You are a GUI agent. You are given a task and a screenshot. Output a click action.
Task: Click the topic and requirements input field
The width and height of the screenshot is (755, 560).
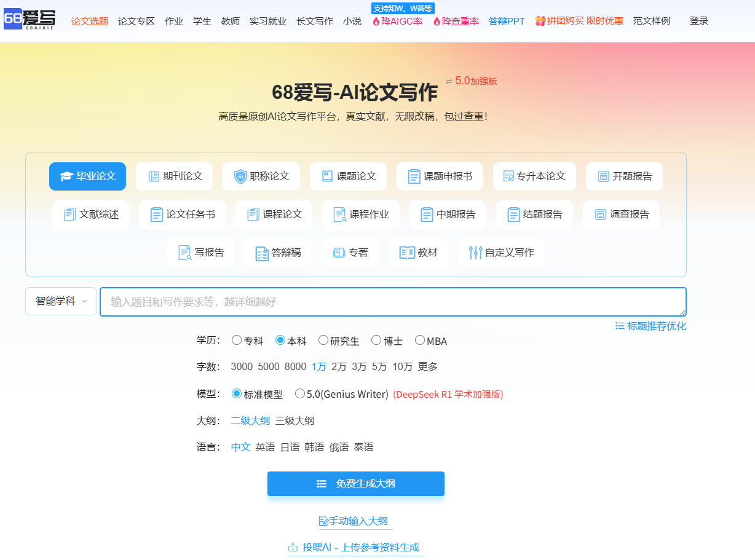tap(392, 302)
